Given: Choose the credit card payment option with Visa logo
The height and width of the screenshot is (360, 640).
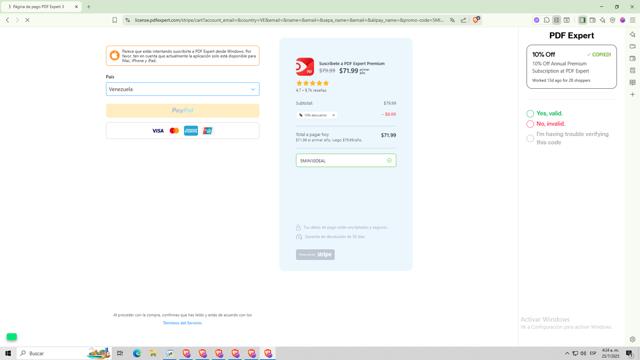Looking at the screenshot, I should (182, 131).
